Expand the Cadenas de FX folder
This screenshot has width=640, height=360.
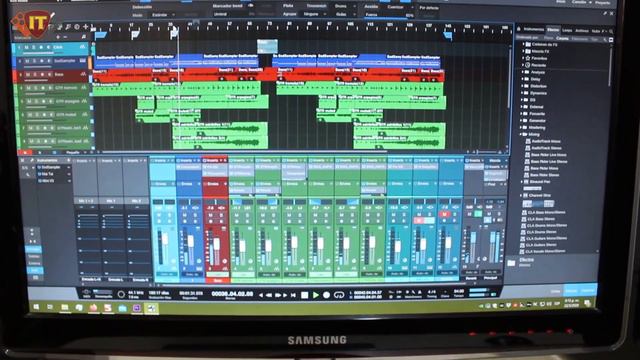pyautogui.click(x=523, y=44)
